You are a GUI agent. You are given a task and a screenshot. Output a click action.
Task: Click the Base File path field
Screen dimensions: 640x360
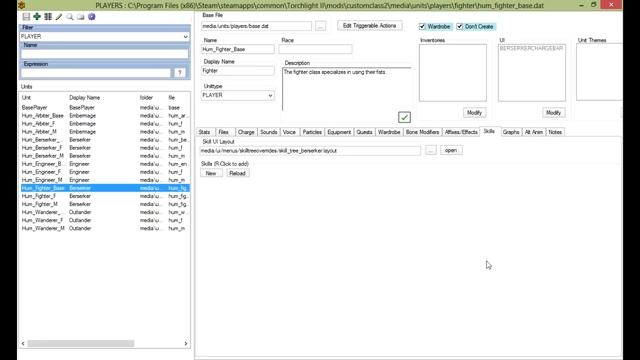pos(256,26)
